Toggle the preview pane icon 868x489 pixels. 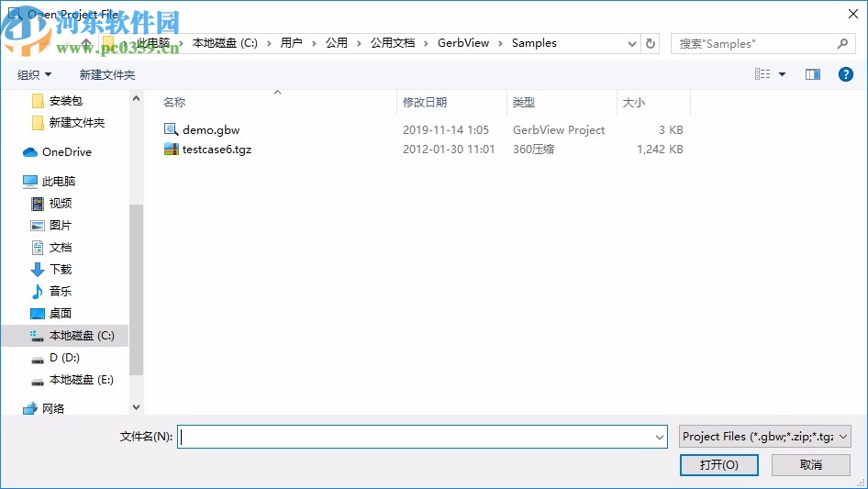[813, 74]
